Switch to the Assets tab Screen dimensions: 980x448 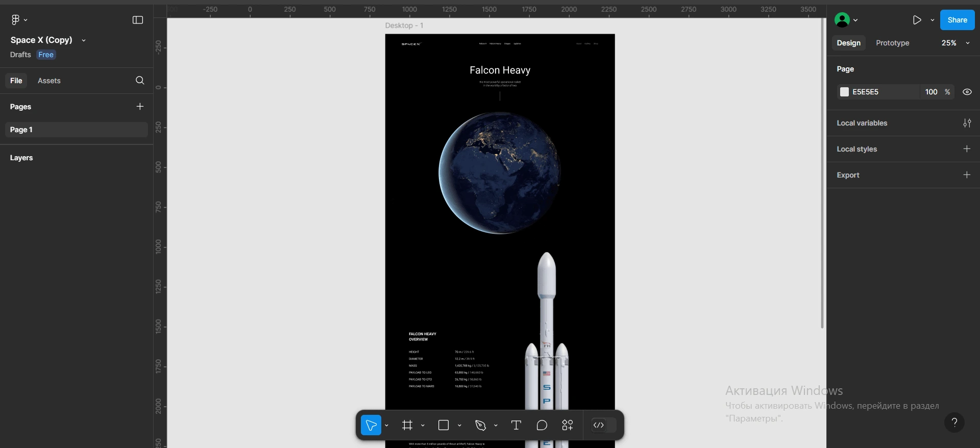pyautogui.click(x=49, y=81)
